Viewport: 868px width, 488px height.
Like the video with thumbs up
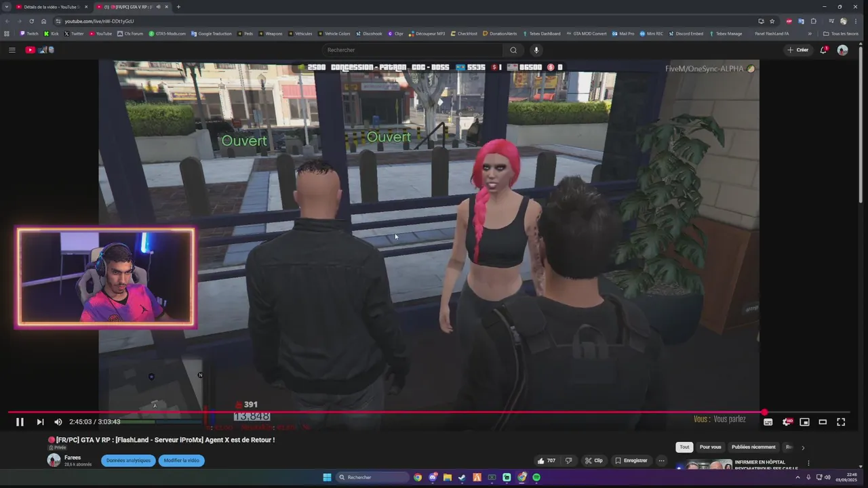click(547, 460)
